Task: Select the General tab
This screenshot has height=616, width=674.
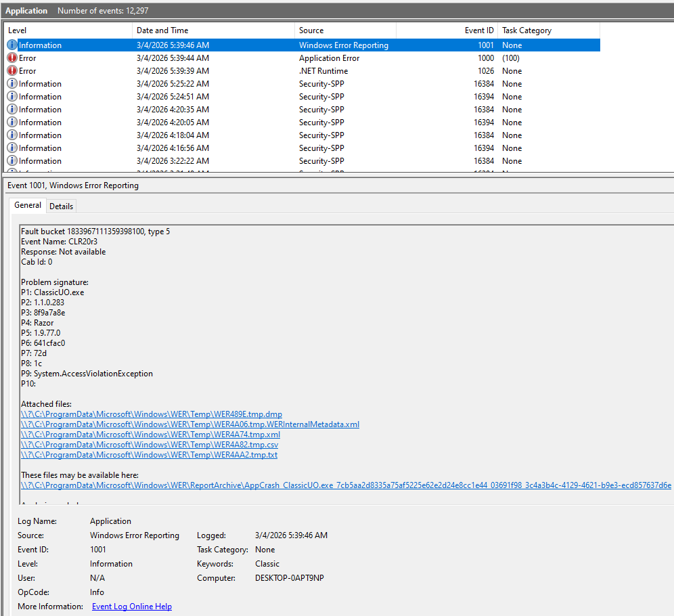Action: 28,205
